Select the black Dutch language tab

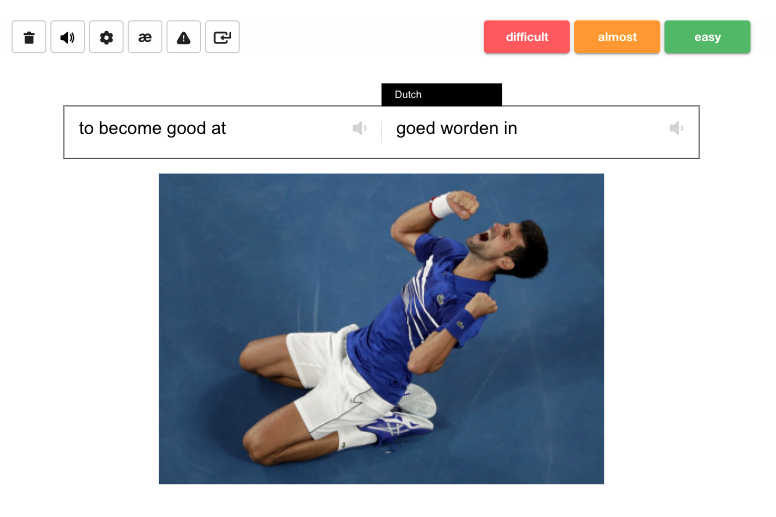441,94
